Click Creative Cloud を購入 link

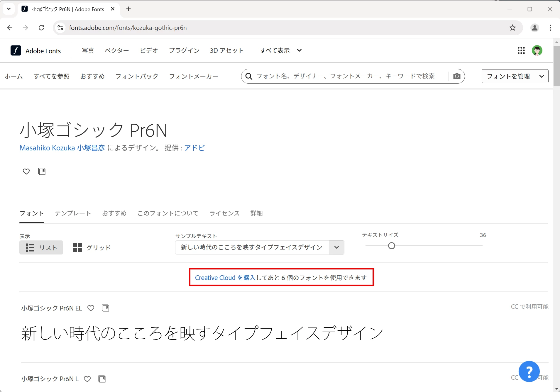point(225,277)
